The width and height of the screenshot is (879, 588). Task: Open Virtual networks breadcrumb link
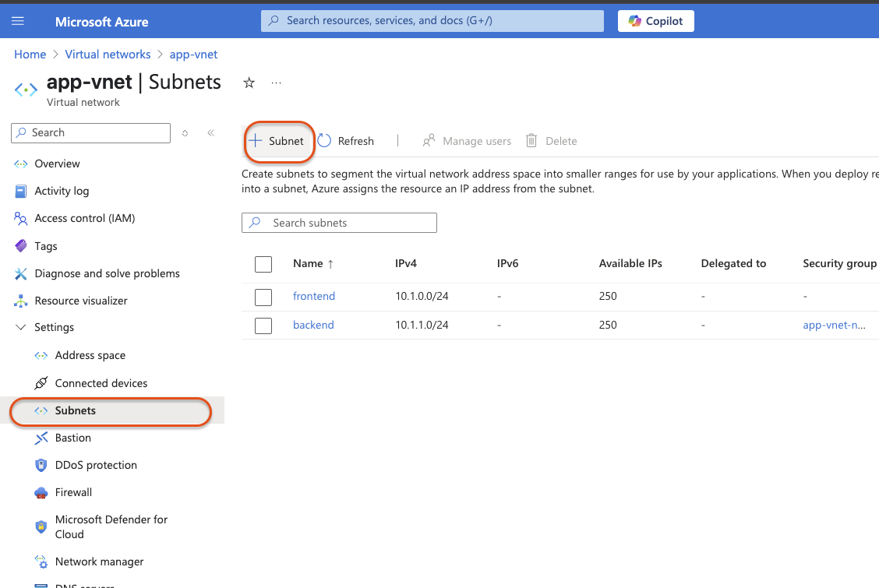pyautogui.click(x=108, y=55)
